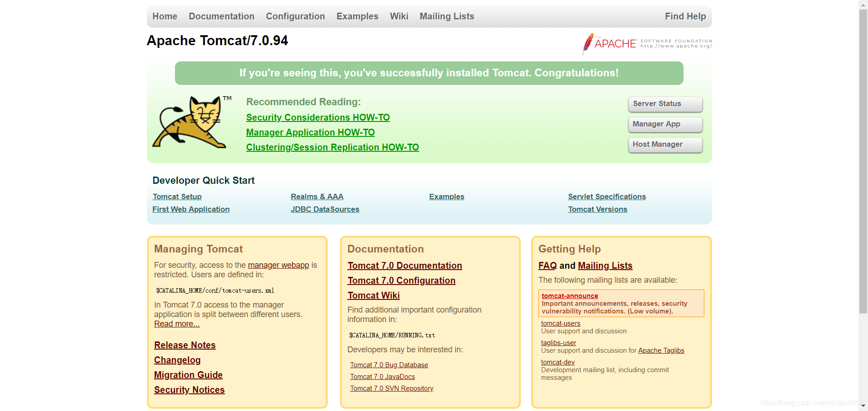Open the taglibs-user mailing list link

coord(558,343)
